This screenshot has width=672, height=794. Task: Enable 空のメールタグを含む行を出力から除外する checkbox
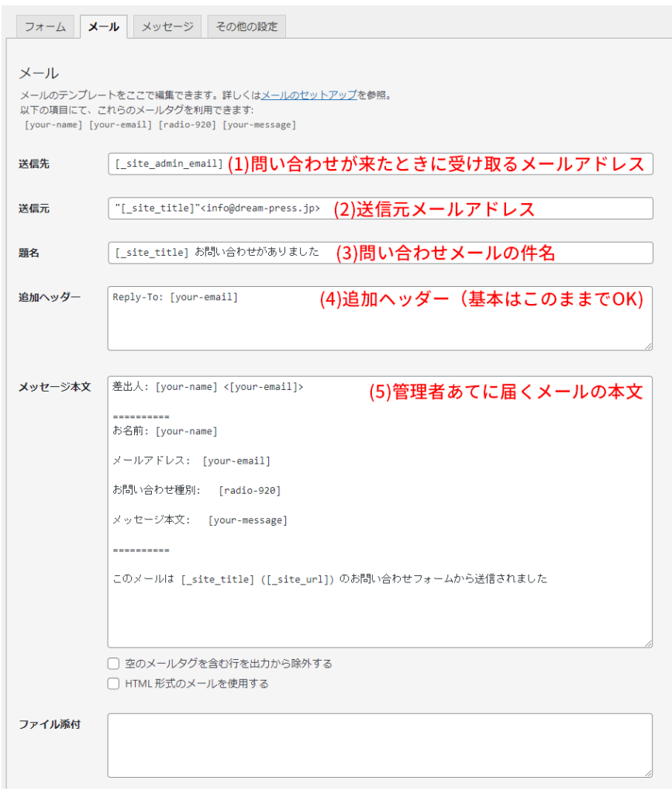(x=114, y=664)
